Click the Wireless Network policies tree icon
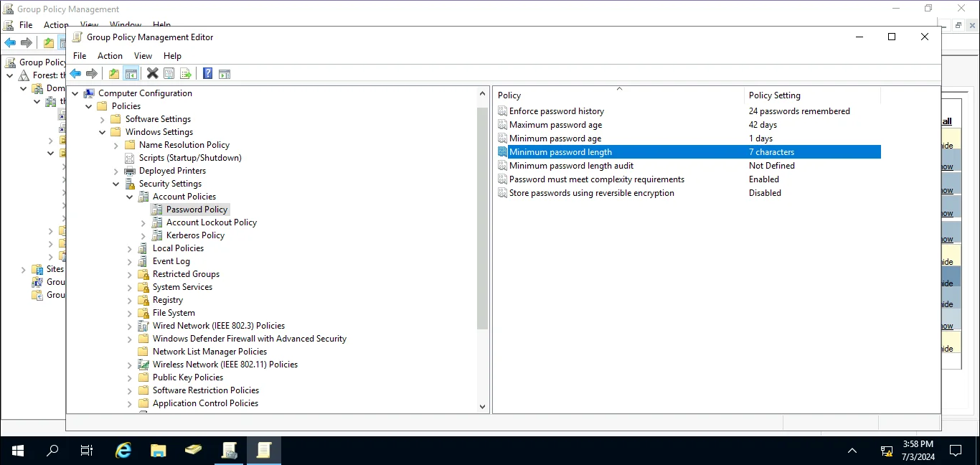This screenshot has width=980, height=465. pos(143,365)
